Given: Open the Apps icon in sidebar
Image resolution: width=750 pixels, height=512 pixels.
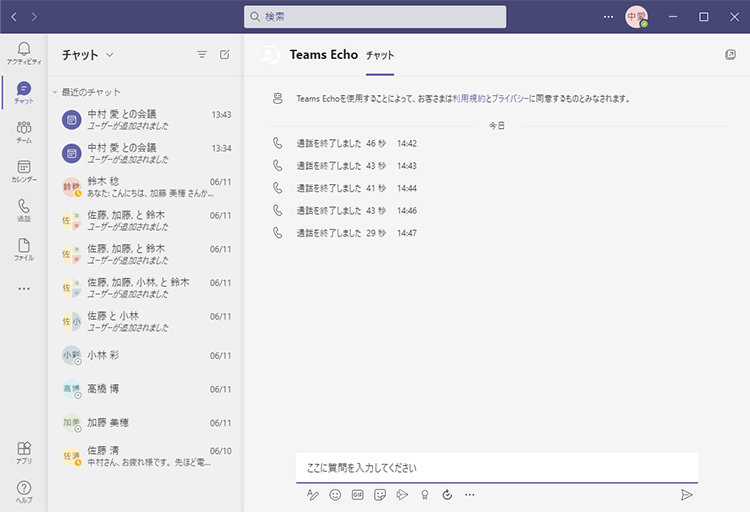Looking at the screenshot, I should (x=24, y=448).
